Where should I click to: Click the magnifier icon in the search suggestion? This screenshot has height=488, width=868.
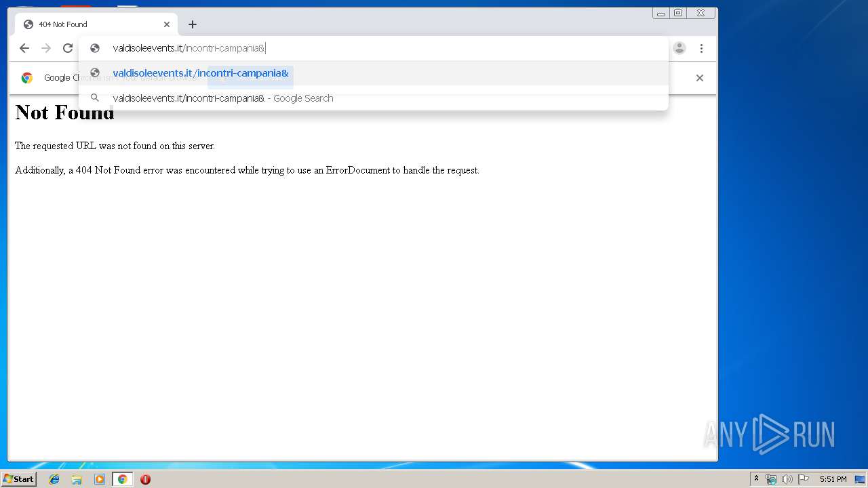[x=95, y=98]
